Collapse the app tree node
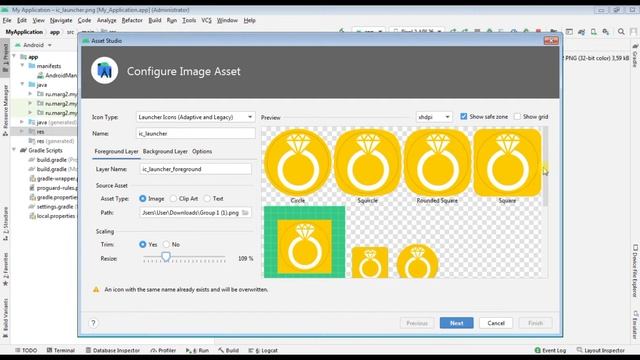This screenshot has height=360, width=640. 15,57
